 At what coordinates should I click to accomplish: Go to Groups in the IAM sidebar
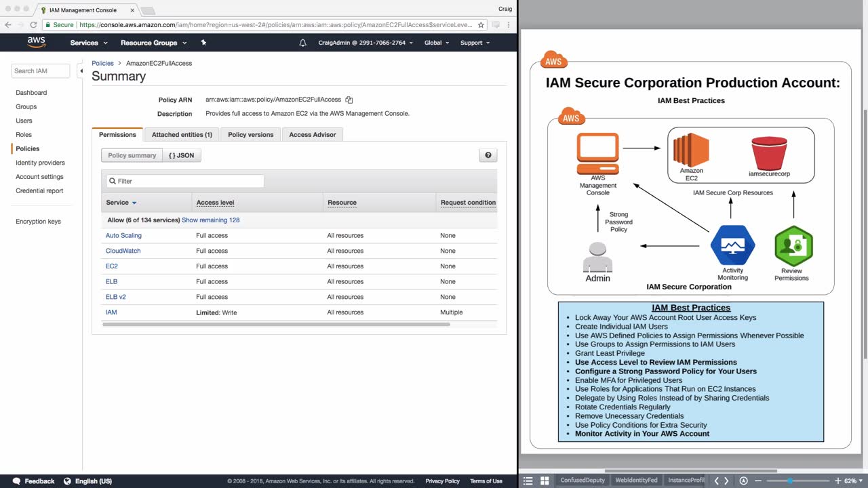pos(26,106)
